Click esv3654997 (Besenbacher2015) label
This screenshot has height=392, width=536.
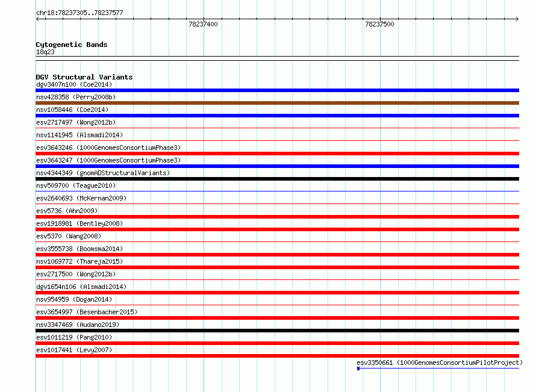[x=87, y=312]
